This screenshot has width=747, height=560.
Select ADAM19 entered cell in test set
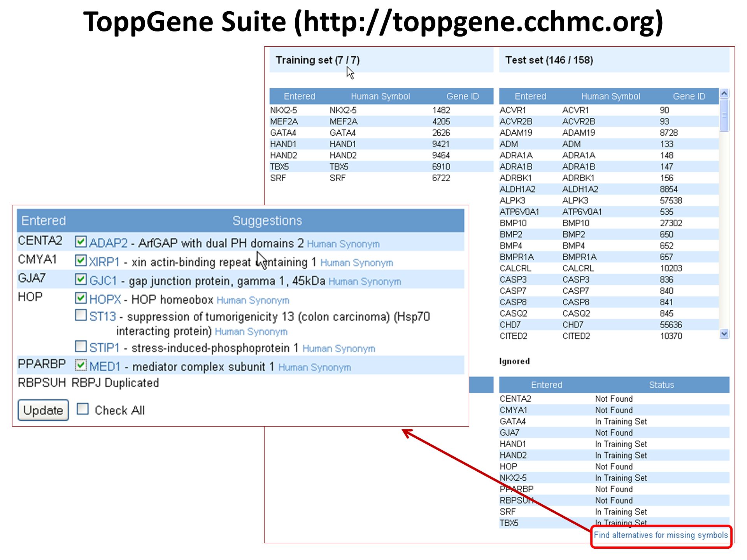516,133
